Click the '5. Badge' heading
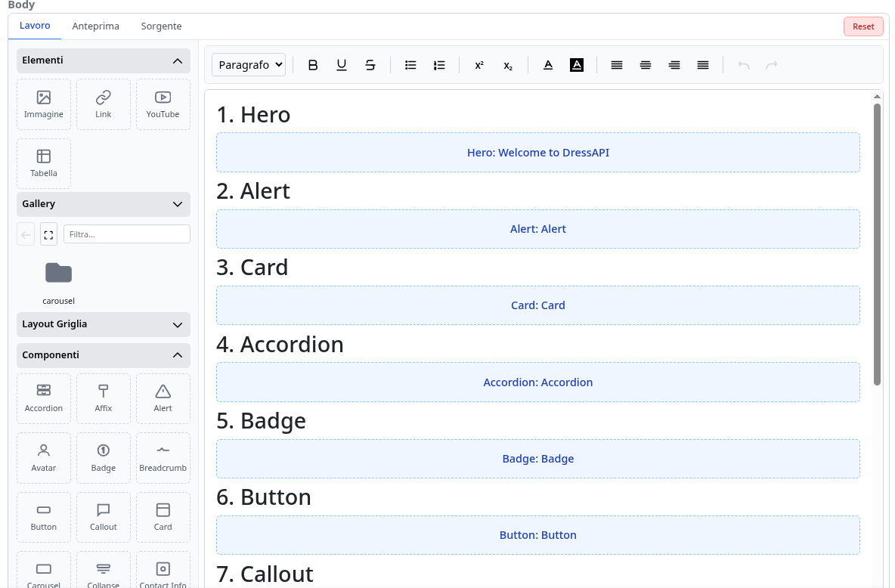 [x=261, y=421]
